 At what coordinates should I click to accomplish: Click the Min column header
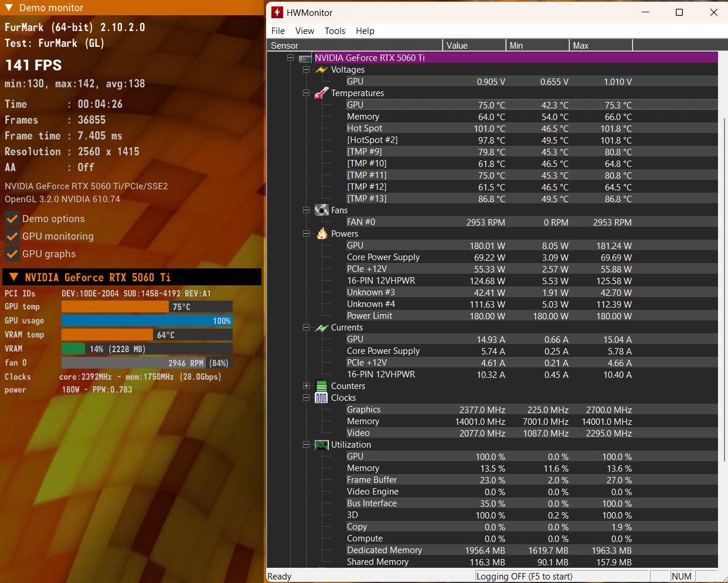point(538,45)
